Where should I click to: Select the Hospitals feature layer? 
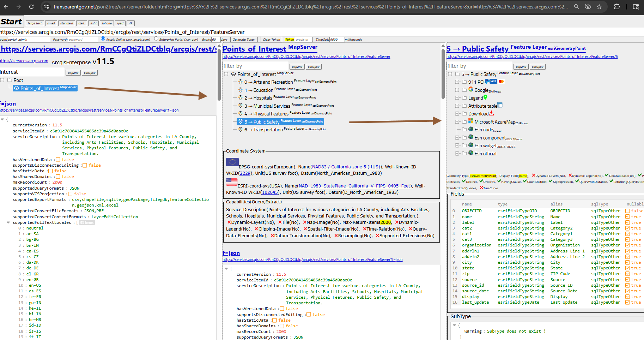(263, 98)
